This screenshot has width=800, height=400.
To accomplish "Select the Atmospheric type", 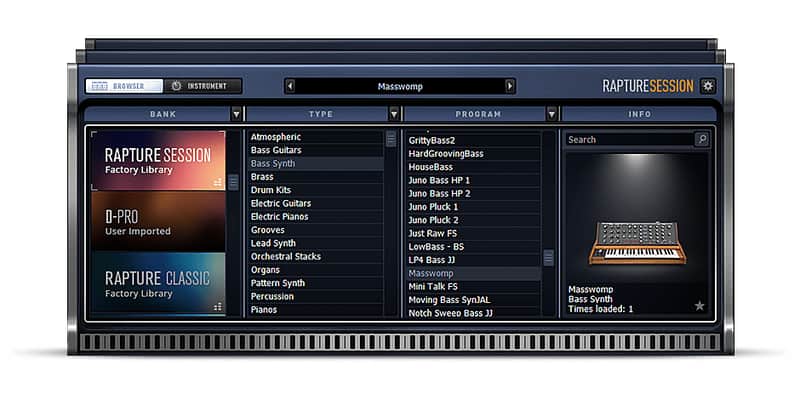I will point(316,137).
